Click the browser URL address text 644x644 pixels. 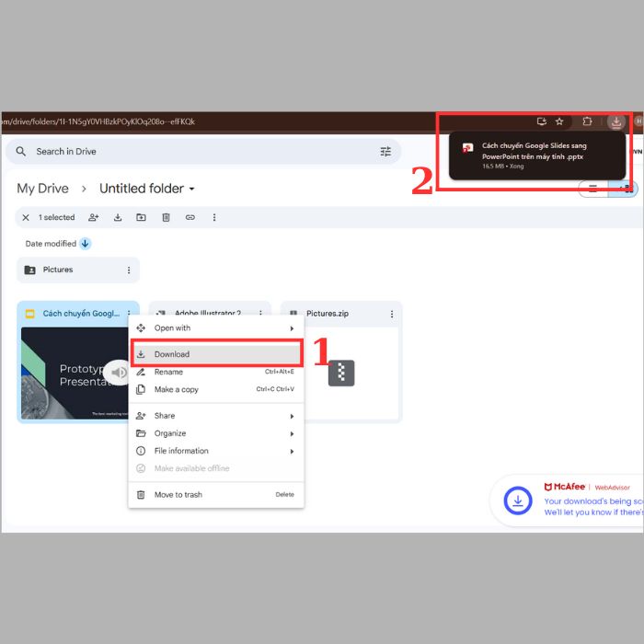tap(98, 122)
